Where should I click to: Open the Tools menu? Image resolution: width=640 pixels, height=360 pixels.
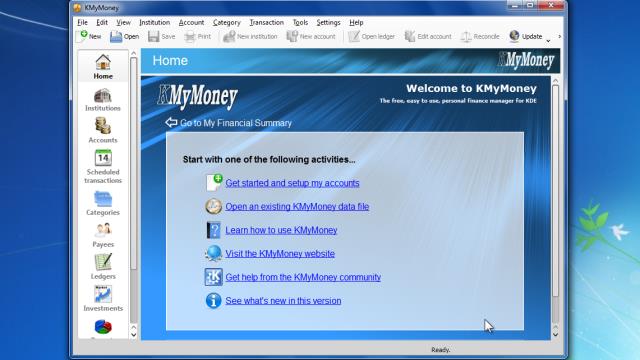[300, 22]
